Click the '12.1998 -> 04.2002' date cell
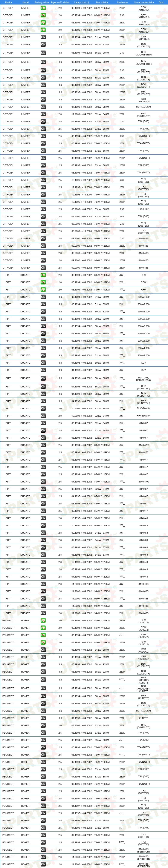This screenshot has width=168, height=868. [x=81, y=562]
